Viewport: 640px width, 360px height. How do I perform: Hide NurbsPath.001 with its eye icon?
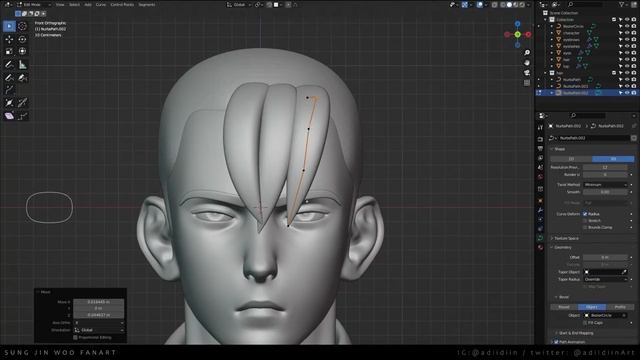[627, 86]
